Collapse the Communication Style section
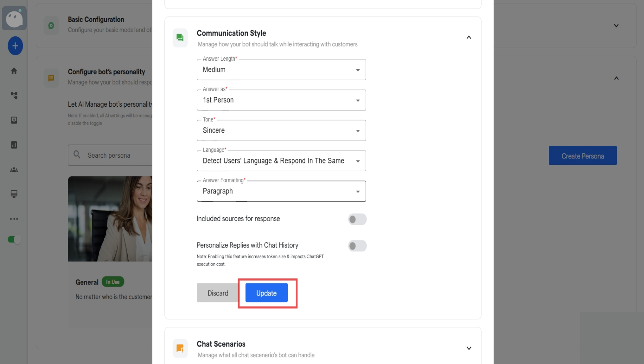This screenshot has height=364, width=644. point(469,37)
